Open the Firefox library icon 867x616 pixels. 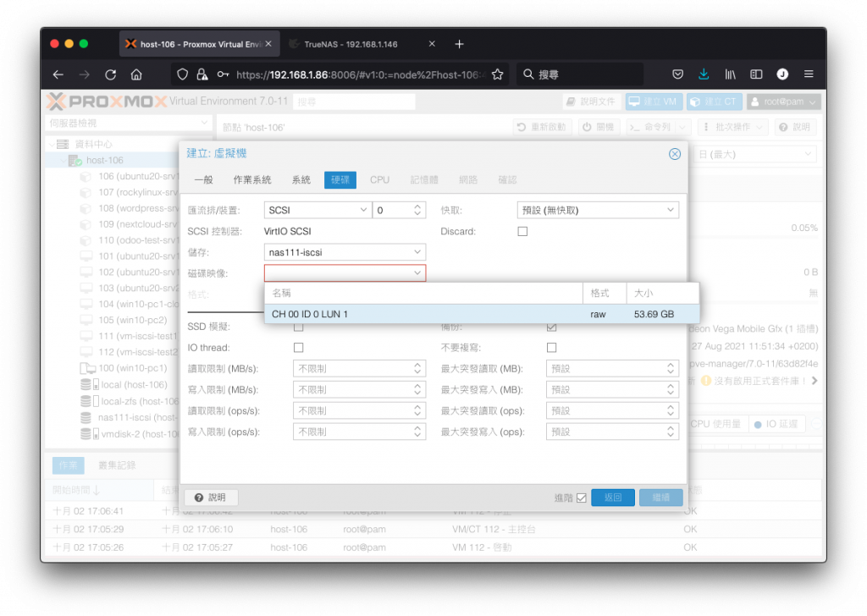730,74
